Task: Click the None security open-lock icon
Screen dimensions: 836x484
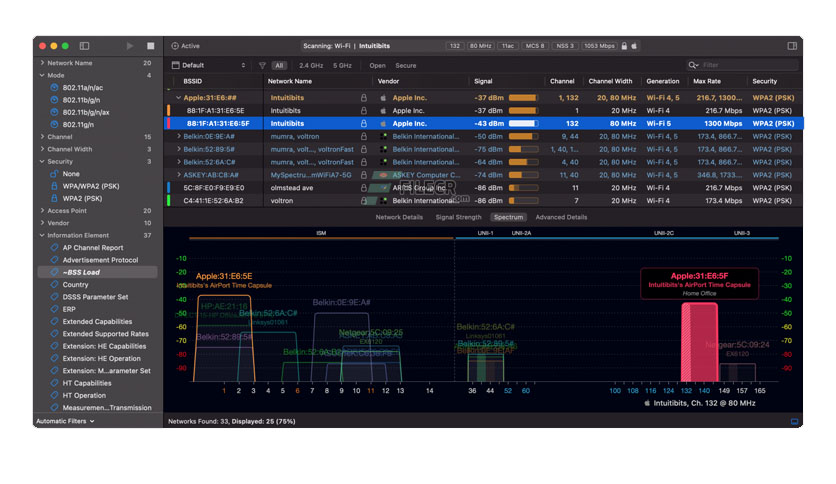Action: pos(54,174)
